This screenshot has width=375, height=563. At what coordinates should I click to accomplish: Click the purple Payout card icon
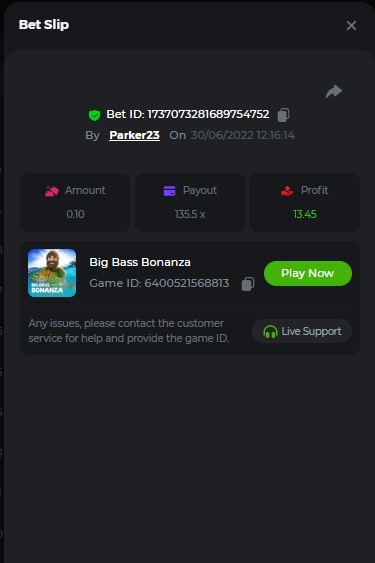click(x=170, y=191)
